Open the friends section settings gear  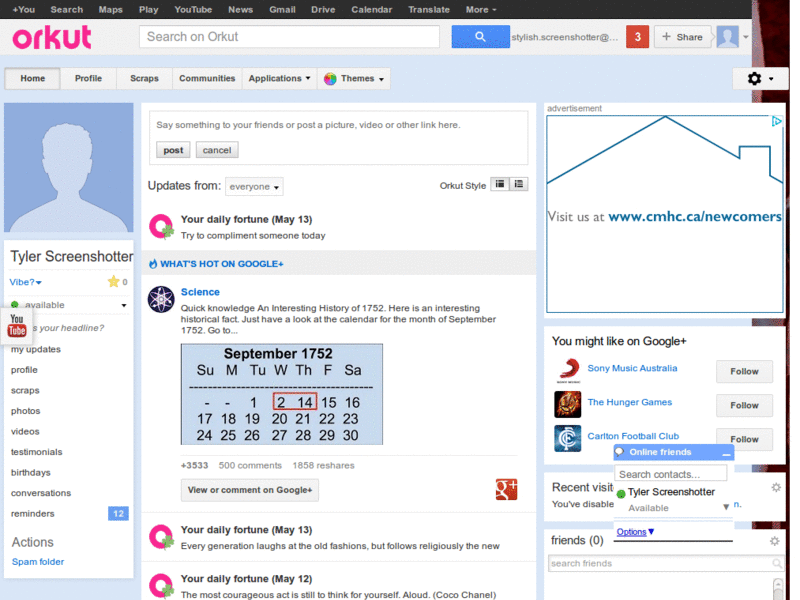click(774, 541)
